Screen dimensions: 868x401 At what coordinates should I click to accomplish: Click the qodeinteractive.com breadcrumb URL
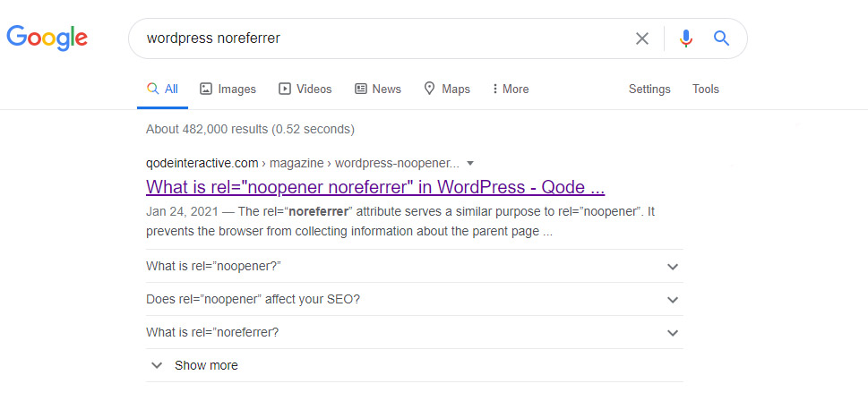(202, 163)
